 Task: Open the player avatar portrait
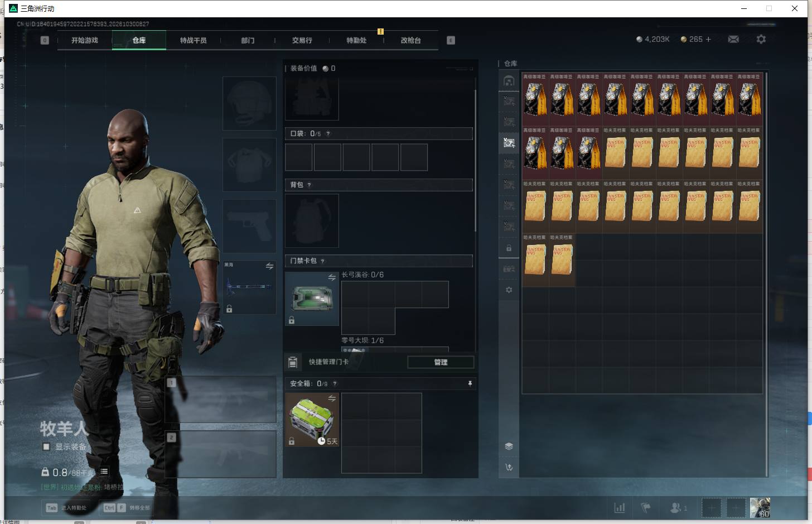tap(760, 508)
